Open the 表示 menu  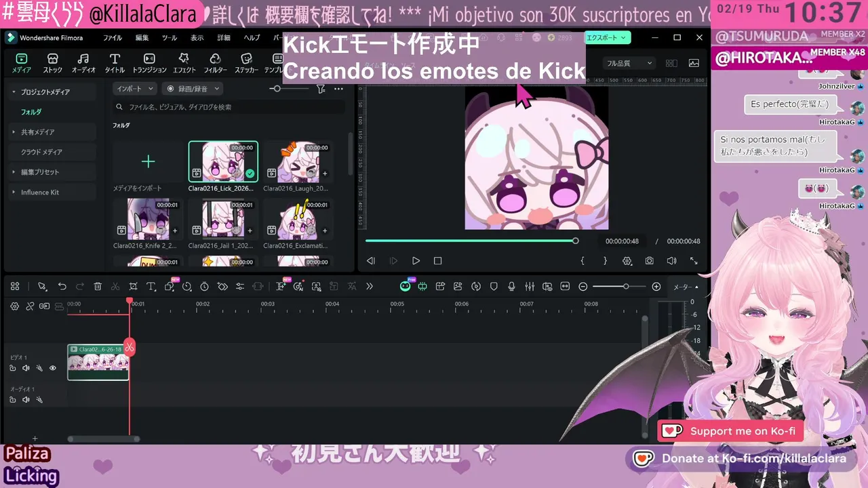point(197,38)
